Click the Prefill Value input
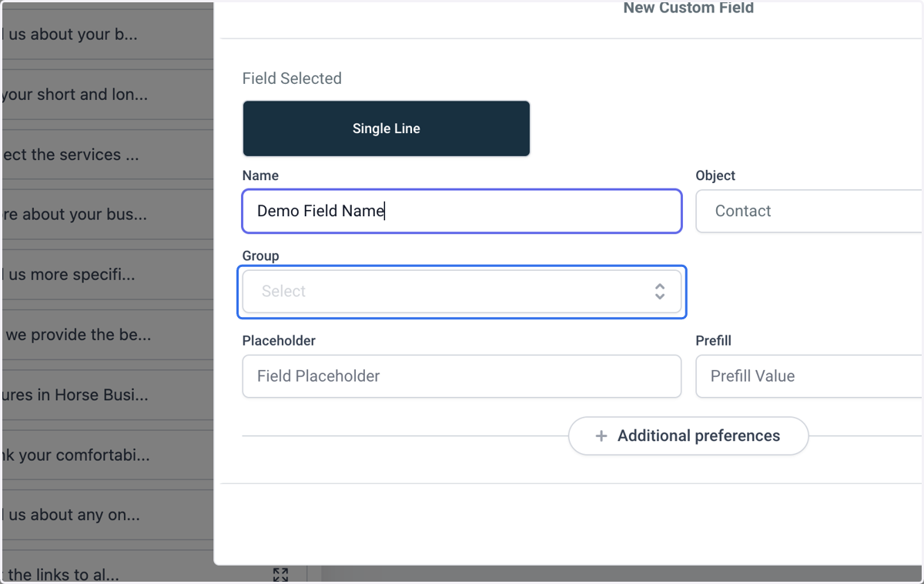 click(809, 376)
